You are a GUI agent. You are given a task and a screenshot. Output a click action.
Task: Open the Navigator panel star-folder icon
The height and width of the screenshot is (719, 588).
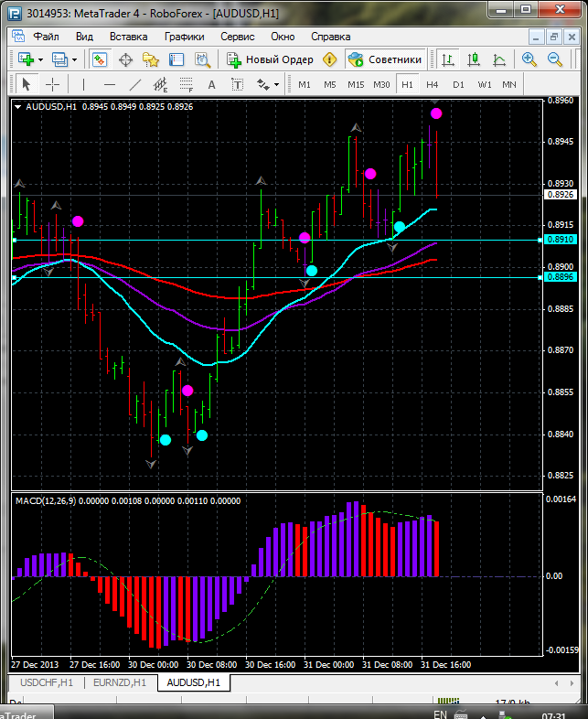click(150, 59)
